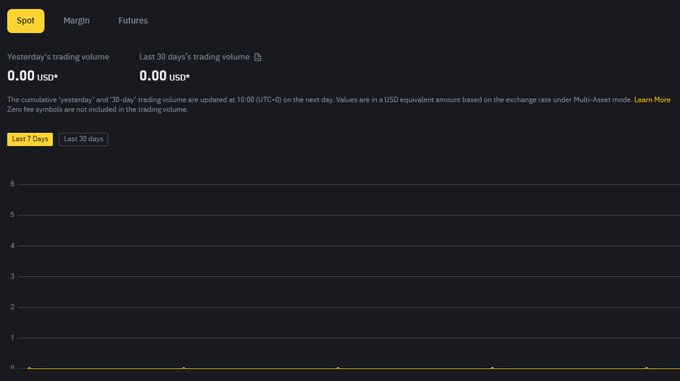Click the Yesterday's trading volume label

point(58,57)
